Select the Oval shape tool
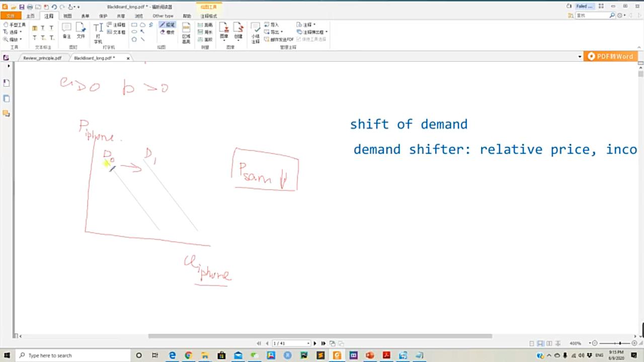Screen dimensions: 644x362 click(134, 32)
